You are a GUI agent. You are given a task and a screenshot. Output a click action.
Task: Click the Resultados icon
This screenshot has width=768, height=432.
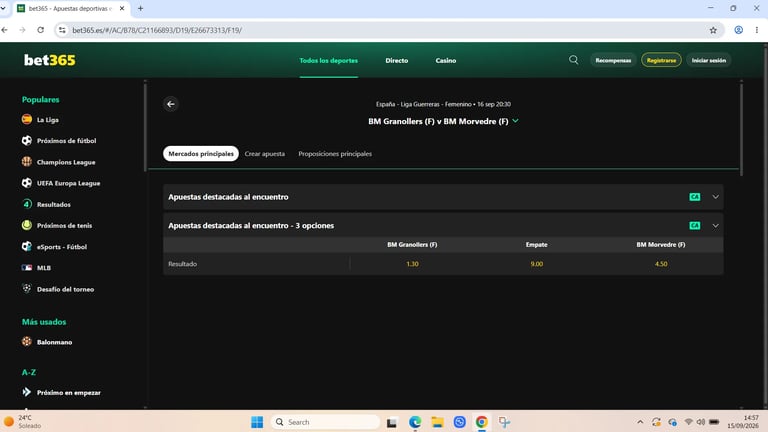pos(27,204)
